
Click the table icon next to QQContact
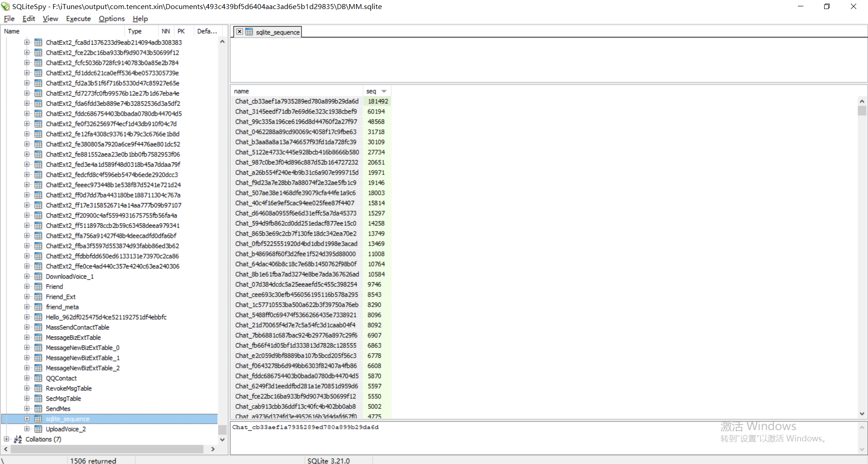(38, 378)
